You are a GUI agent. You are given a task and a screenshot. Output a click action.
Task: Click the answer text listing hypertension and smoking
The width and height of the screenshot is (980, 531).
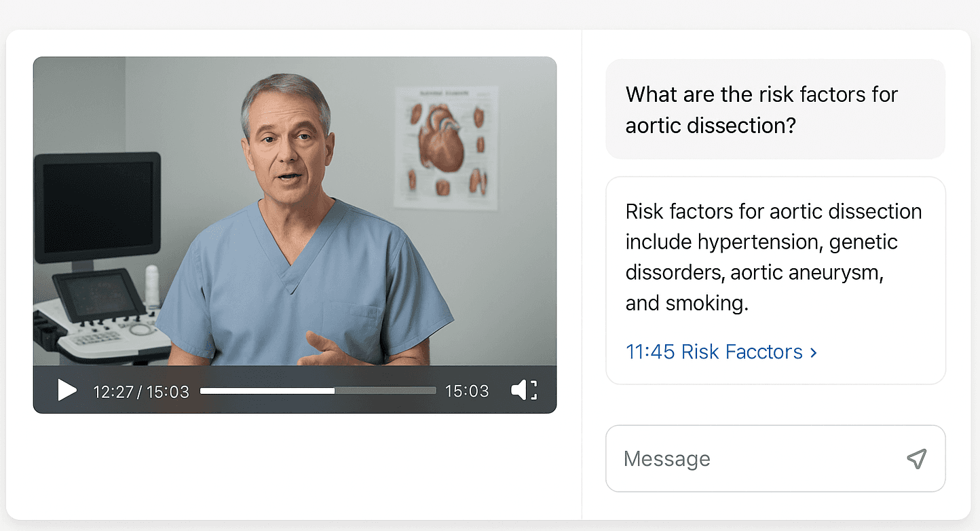(x=773, y=257)
